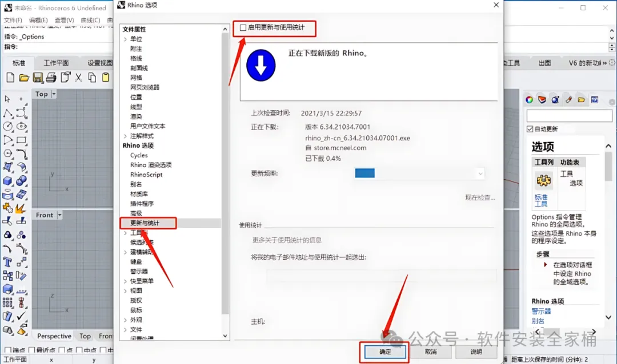617x364 pixels.
Task: Click the 说明 button
Action: 476,352
